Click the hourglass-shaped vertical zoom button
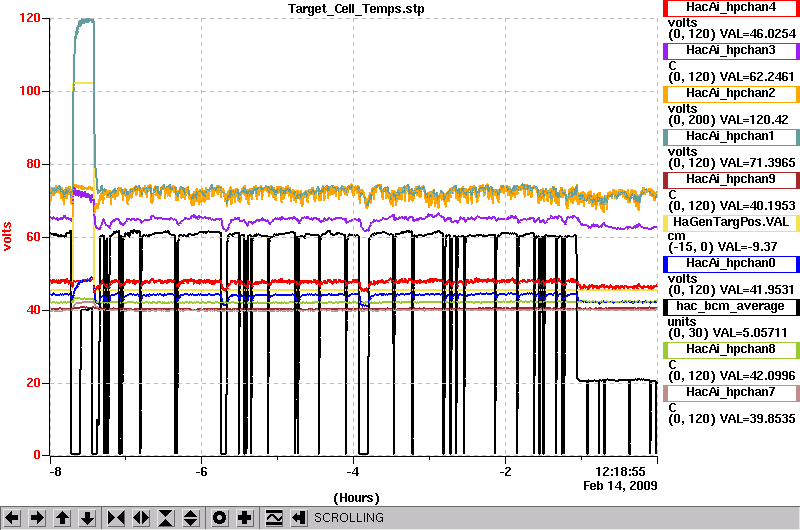 (166, 518)
